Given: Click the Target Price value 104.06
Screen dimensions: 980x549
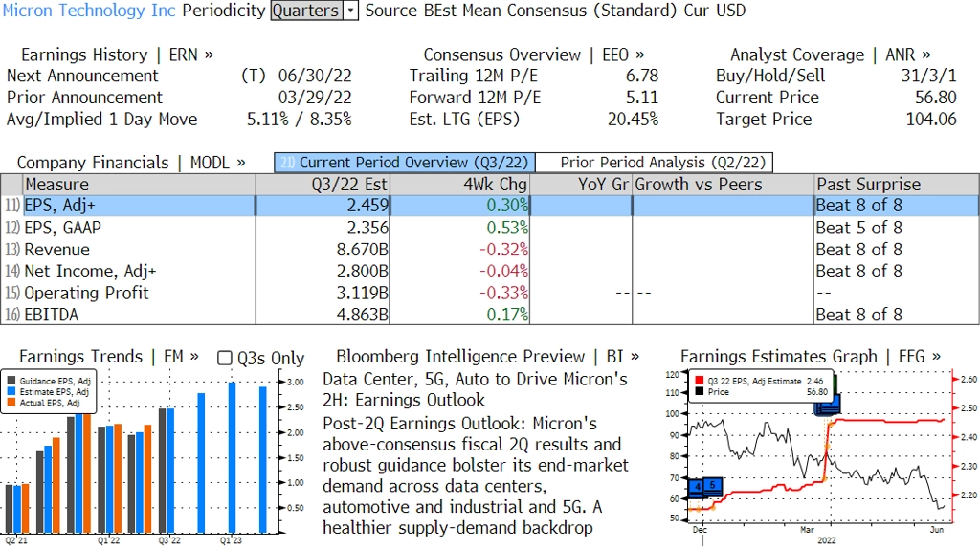Looking at the screenshot, I should [931, 120].
